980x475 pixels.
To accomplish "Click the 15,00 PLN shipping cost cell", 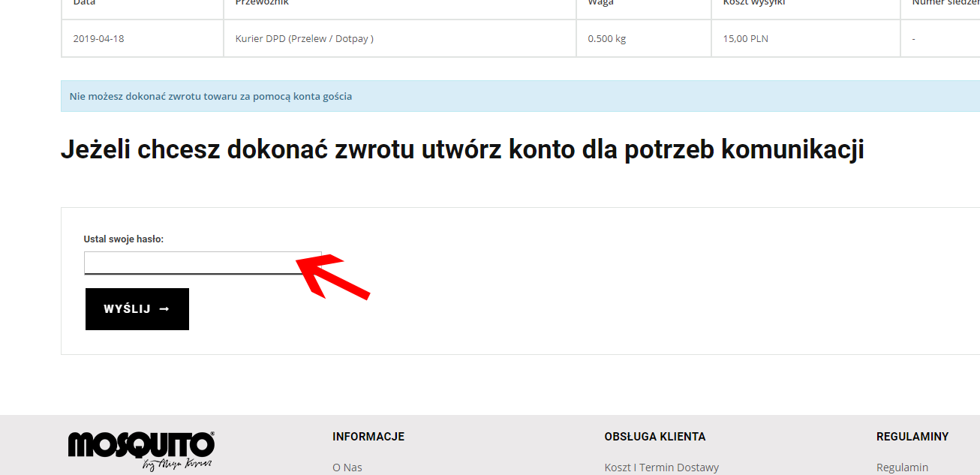I will [x=745, y=39].
